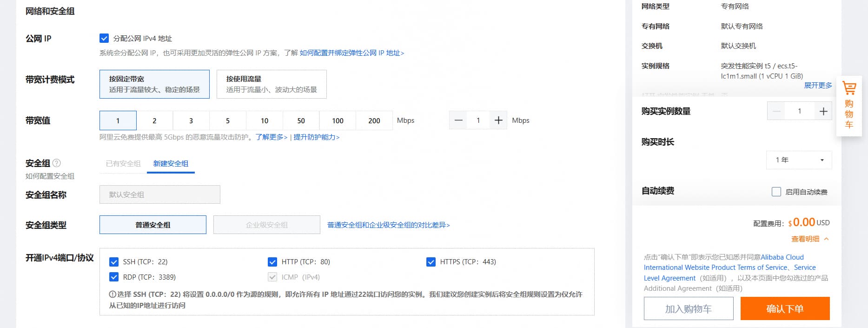Open 如何配置并绑定弹性公网 IP 地址 link
This screenshot has height=328, width=868.
coord(351,53)
